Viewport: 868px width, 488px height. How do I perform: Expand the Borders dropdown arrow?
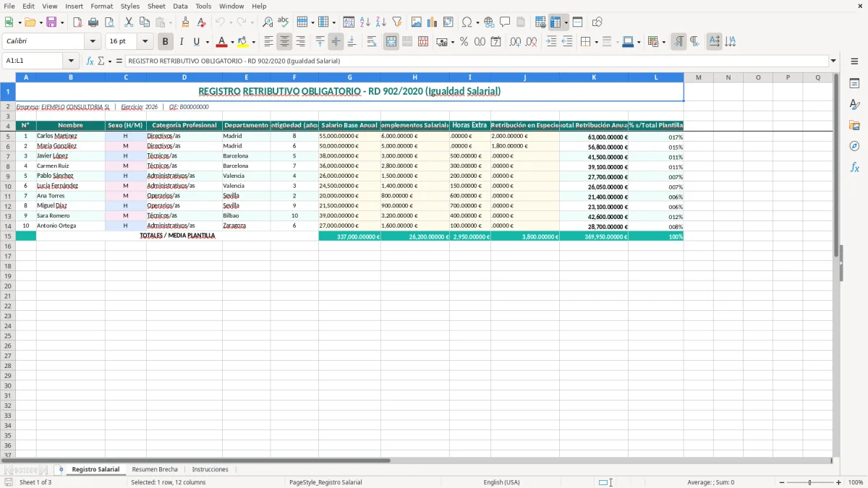(595, 42)
